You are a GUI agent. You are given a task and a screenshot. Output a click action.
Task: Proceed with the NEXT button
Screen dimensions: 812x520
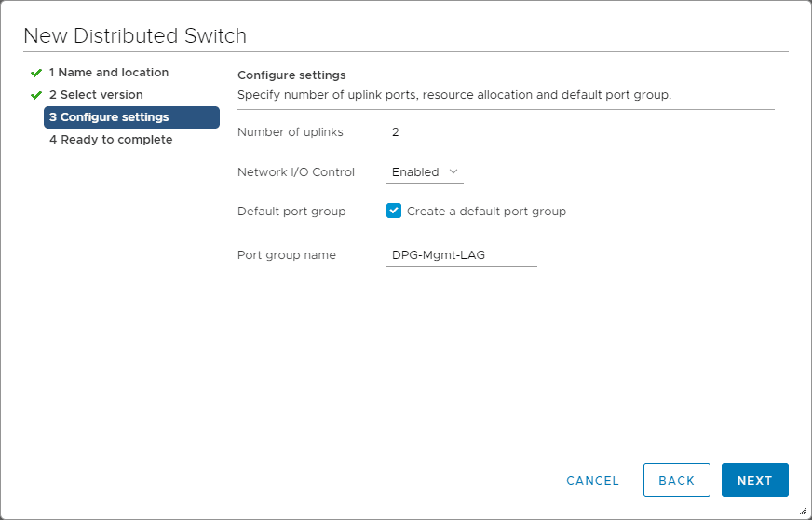point(754,480)
